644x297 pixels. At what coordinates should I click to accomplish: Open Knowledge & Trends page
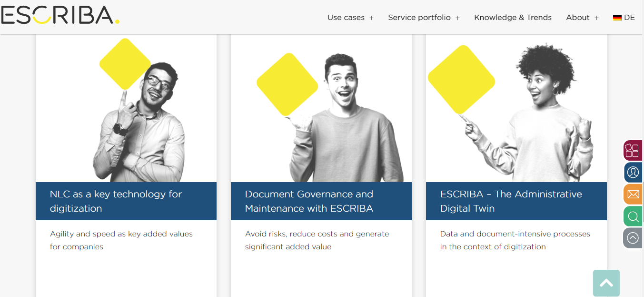[x=513, y=18]
